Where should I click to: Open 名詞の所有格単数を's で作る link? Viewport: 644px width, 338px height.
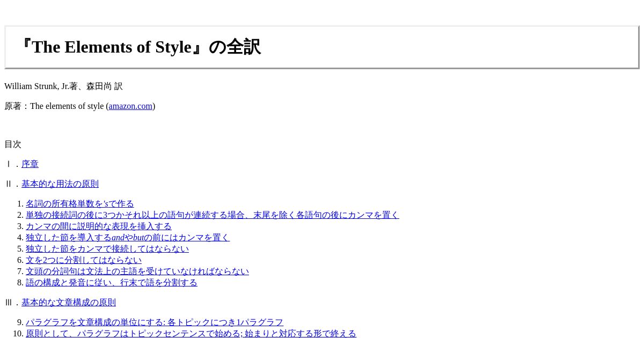(80, 204)
